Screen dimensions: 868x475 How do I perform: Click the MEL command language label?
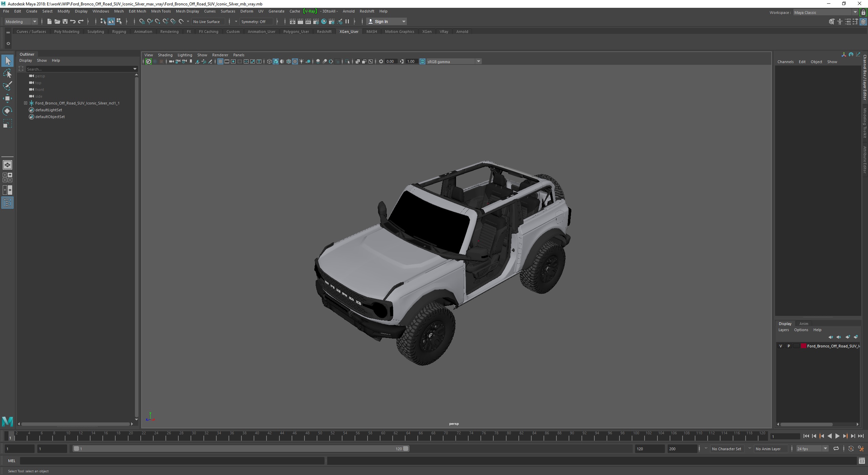coord(12,461)
